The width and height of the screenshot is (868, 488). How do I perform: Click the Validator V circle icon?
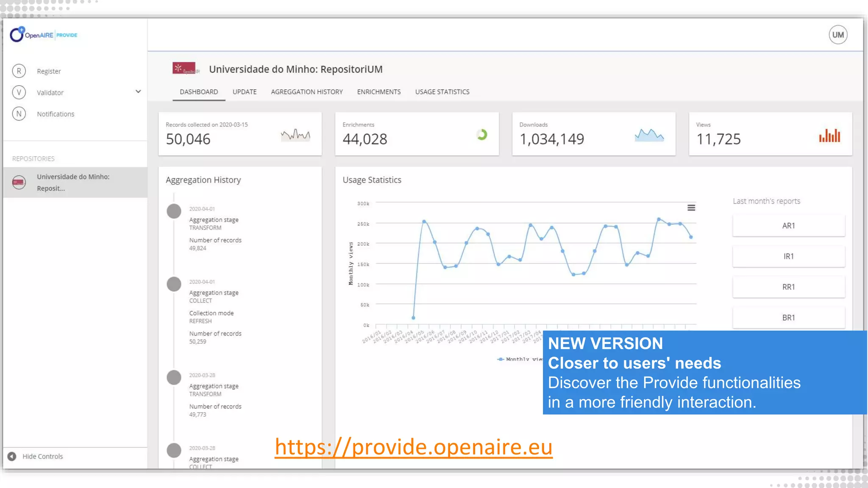(x=19, y=92)
